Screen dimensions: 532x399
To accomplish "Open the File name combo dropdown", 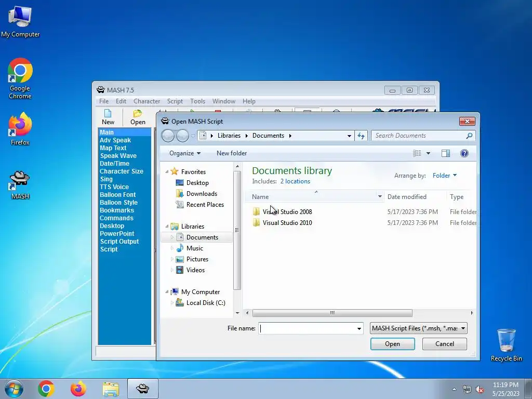I will 359,328.
